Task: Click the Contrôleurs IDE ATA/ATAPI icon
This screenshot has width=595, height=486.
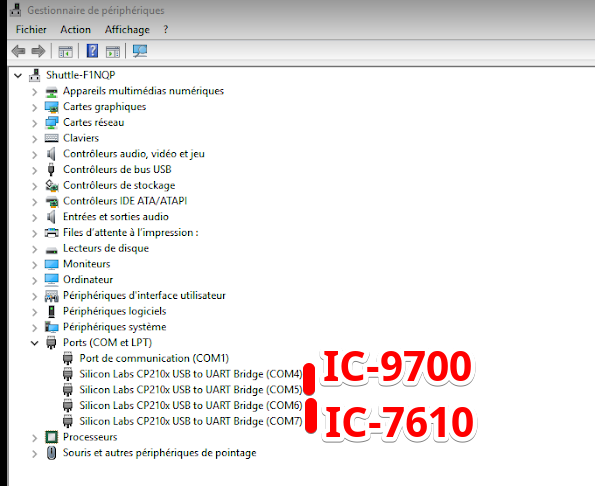Action: coord(51,201)
